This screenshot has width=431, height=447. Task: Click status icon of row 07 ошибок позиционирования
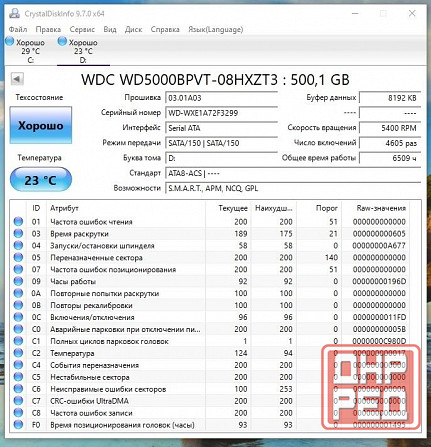click(x=18, y=269)
